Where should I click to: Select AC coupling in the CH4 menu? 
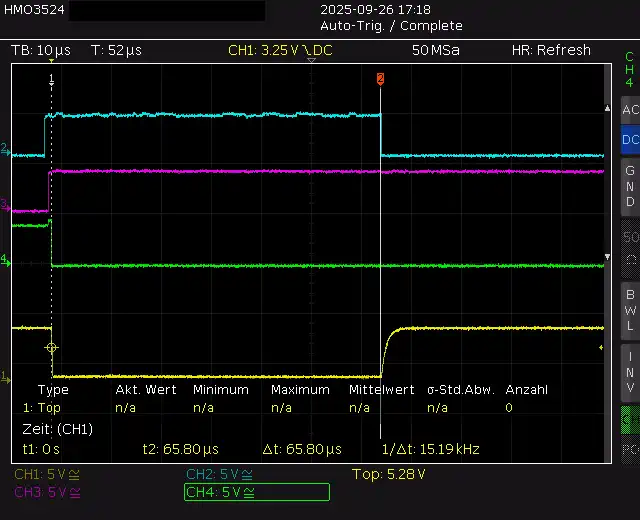629,109
